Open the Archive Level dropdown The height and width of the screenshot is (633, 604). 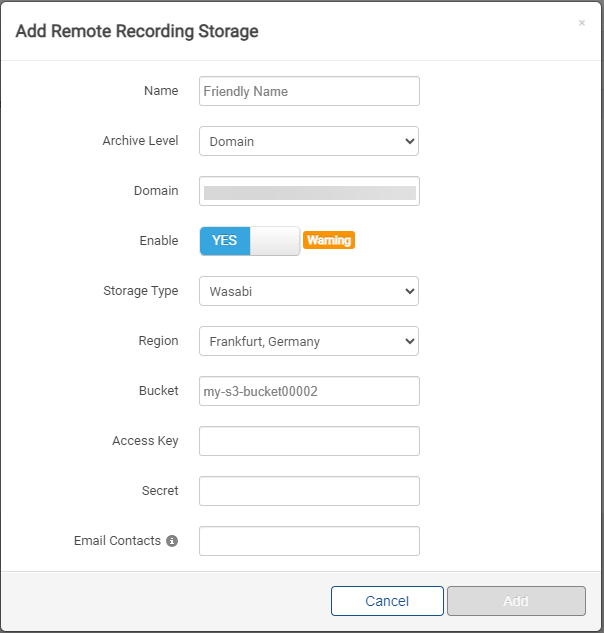(309, 141)
